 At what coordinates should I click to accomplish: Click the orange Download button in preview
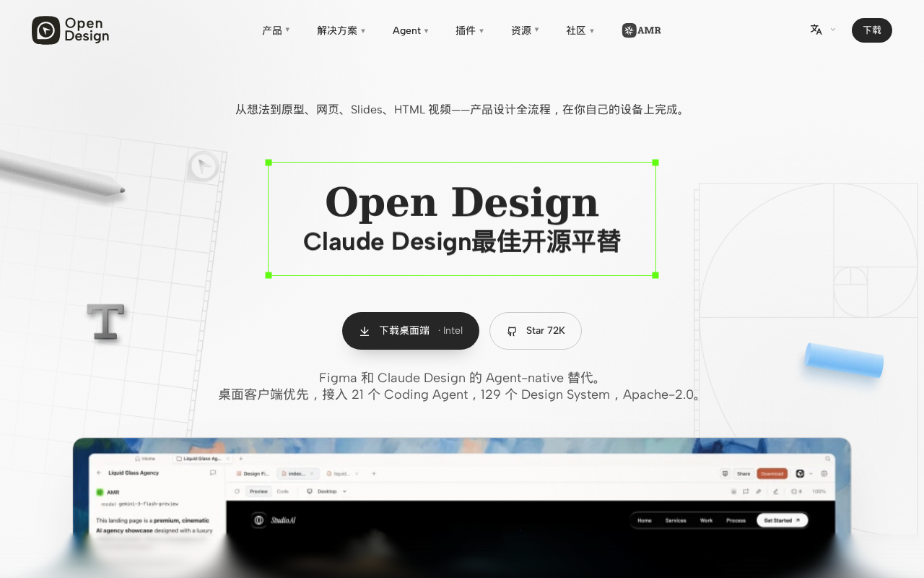[x=772, y=474]
